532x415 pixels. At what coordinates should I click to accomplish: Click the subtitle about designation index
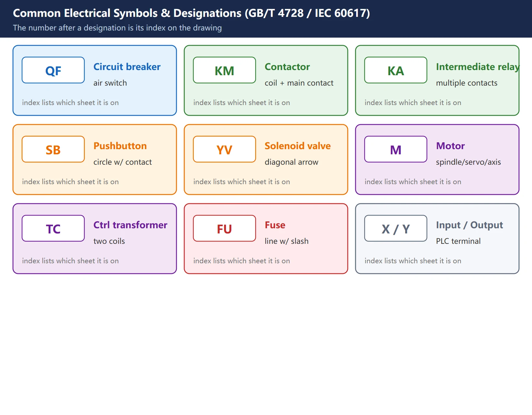117,28
